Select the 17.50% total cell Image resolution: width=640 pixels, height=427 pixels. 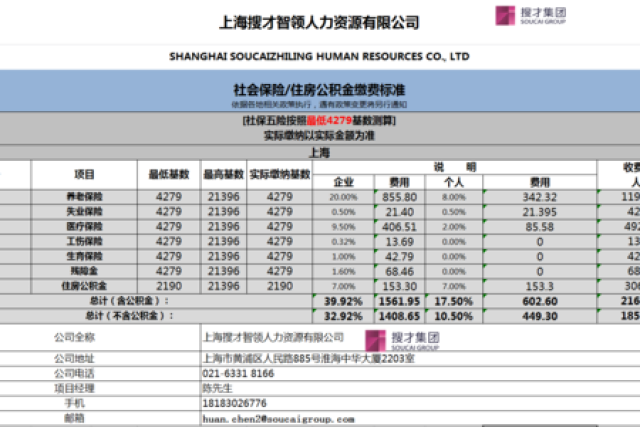[x=454, y=301]
